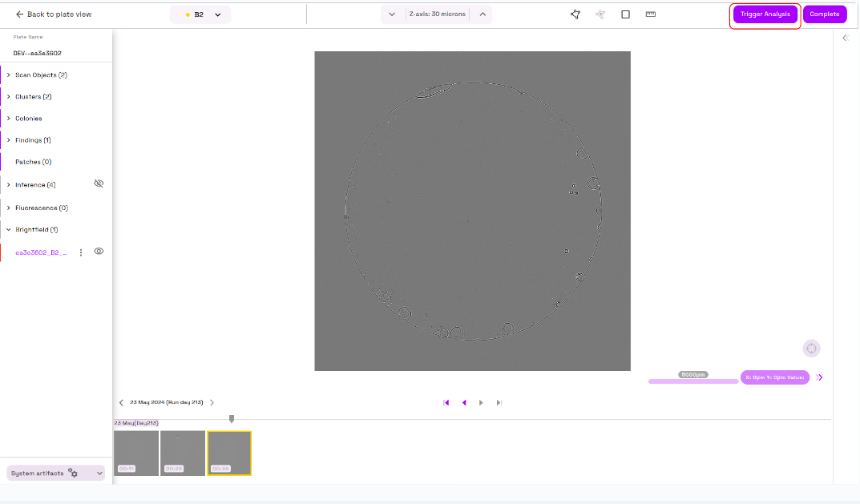This screenshot has width=860, height=504.
Task: Hide the ea3e3602_B2 brightfield image
Action: tap(99, 252)
